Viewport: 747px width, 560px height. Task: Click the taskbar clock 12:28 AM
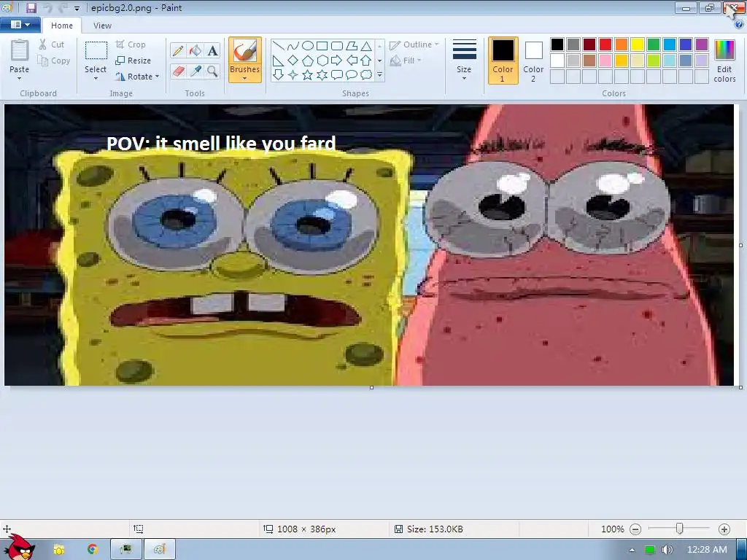(x=707, y=550)
